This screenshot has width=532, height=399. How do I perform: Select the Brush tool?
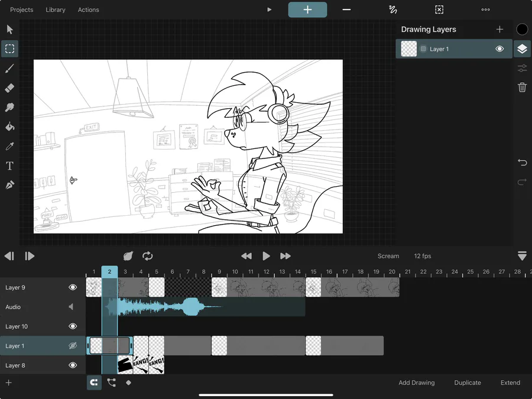(9, 69)
